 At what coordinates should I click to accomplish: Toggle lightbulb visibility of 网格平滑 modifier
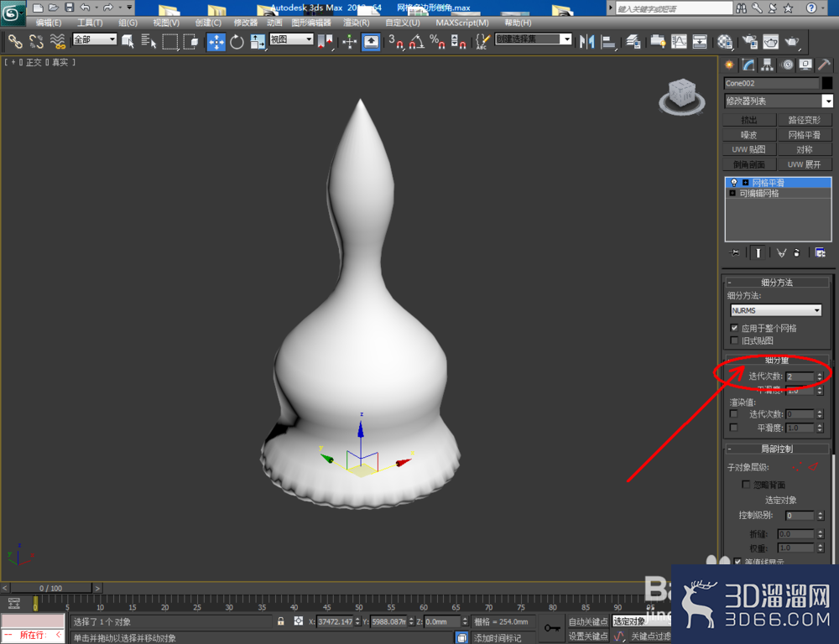[734, 183]
